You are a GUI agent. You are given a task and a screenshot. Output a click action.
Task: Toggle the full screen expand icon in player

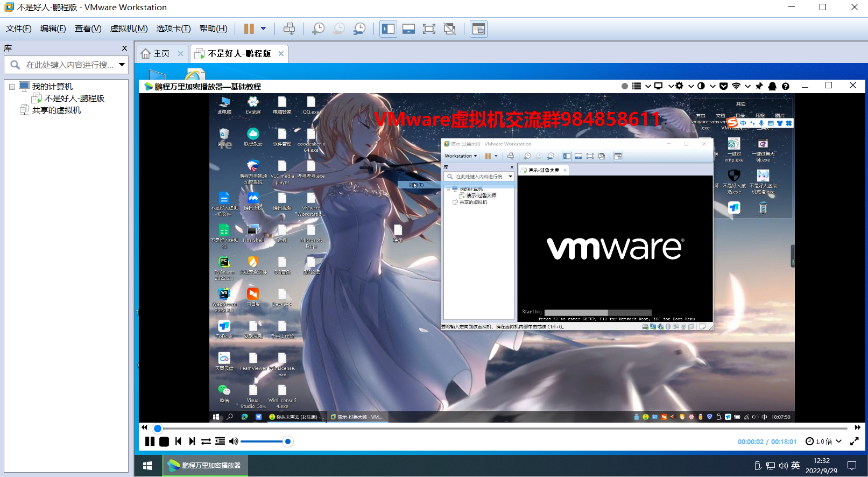[854, 441]
